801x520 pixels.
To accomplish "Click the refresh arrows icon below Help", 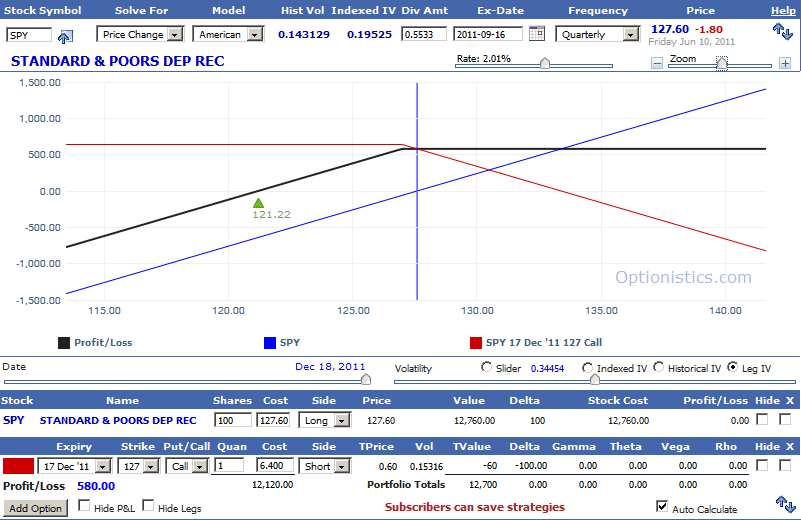I will coord(783,32).
